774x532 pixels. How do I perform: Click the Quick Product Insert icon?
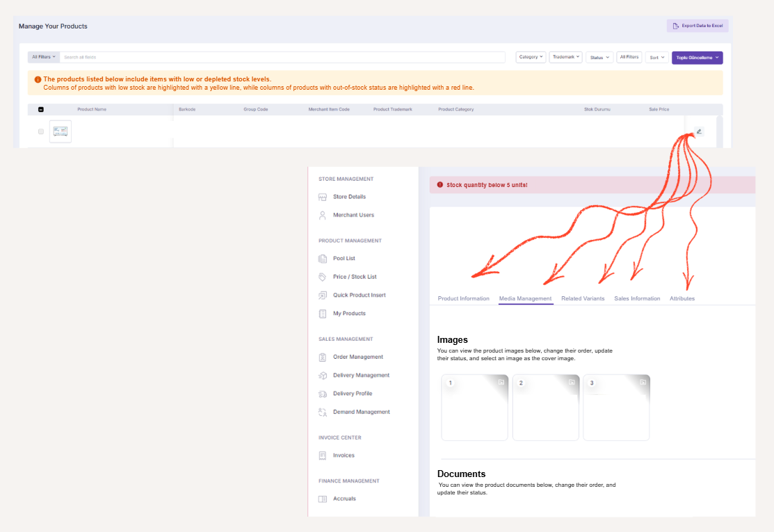[323, 296]
